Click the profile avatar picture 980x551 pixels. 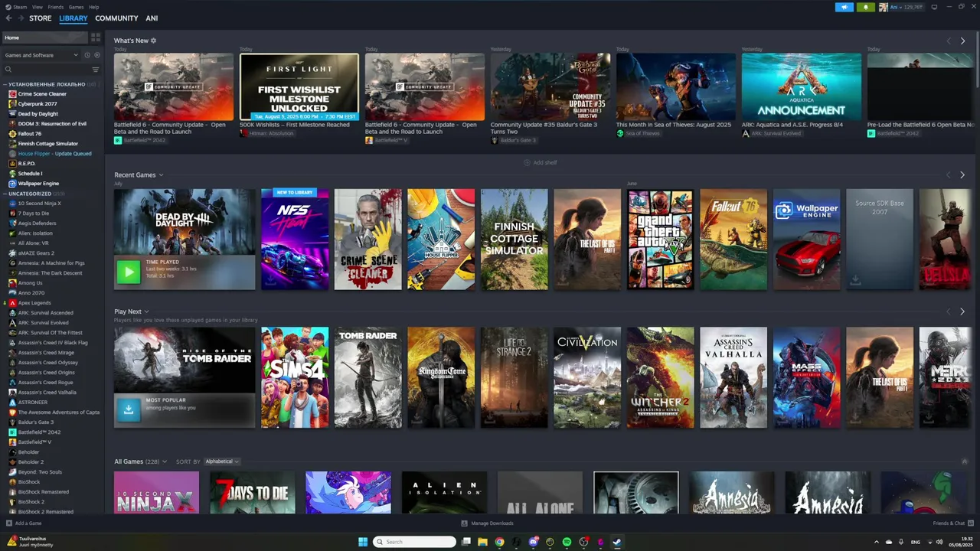883,7
